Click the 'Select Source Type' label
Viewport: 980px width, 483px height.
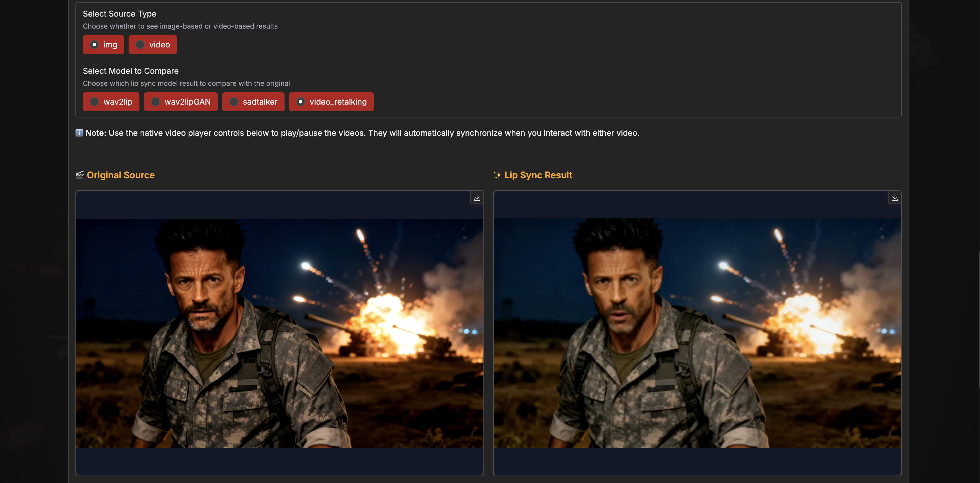(119, 14)
